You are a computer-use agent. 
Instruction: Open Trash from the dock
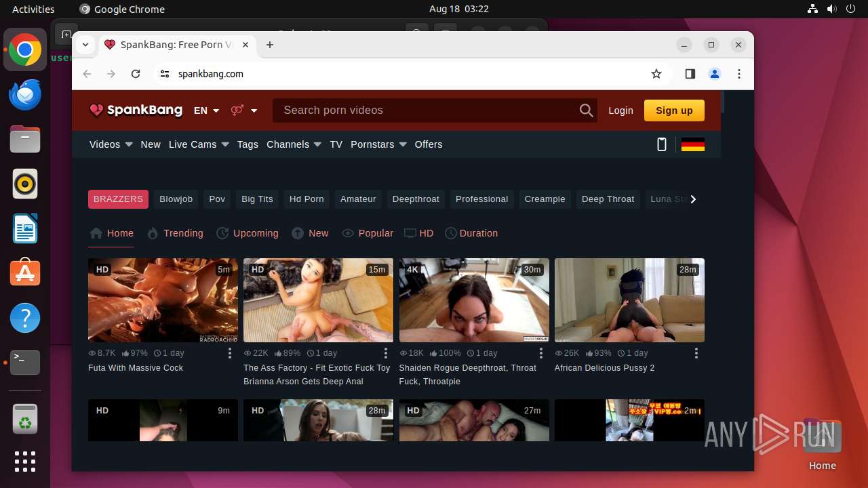(25, 419)
